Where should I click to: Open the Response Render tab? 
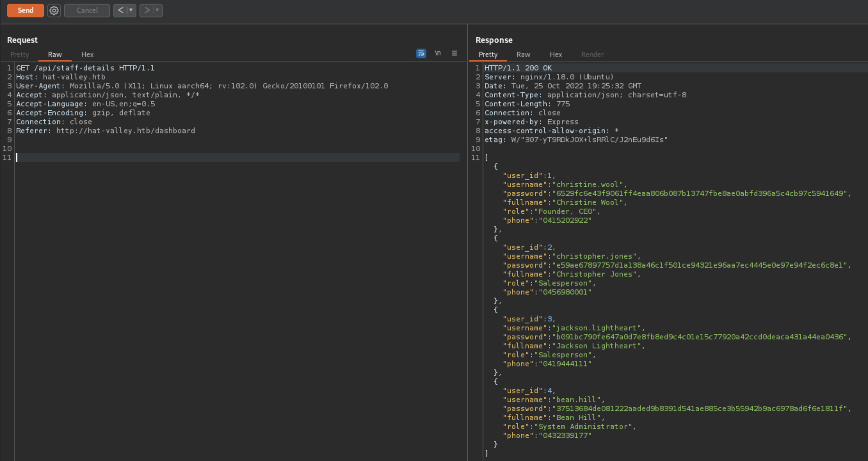click(x=592, y=55)
